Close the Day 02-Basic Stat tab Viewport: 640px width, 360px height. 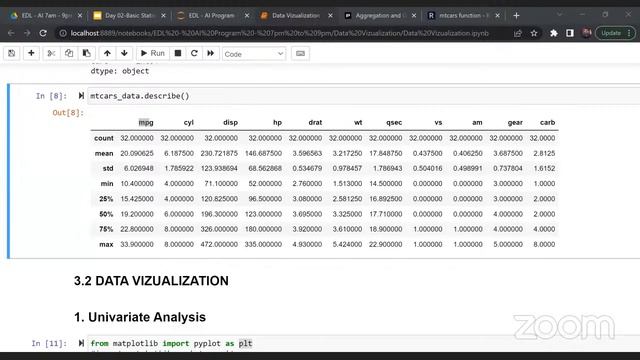tap(163, 16)
